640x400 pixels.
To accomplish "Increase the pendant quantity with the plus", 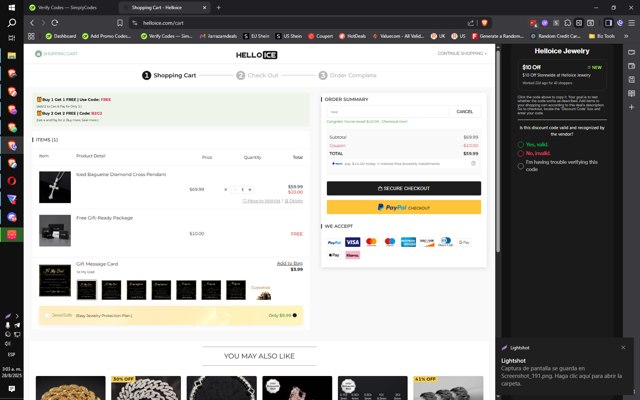I will click(x=250, y=189).
